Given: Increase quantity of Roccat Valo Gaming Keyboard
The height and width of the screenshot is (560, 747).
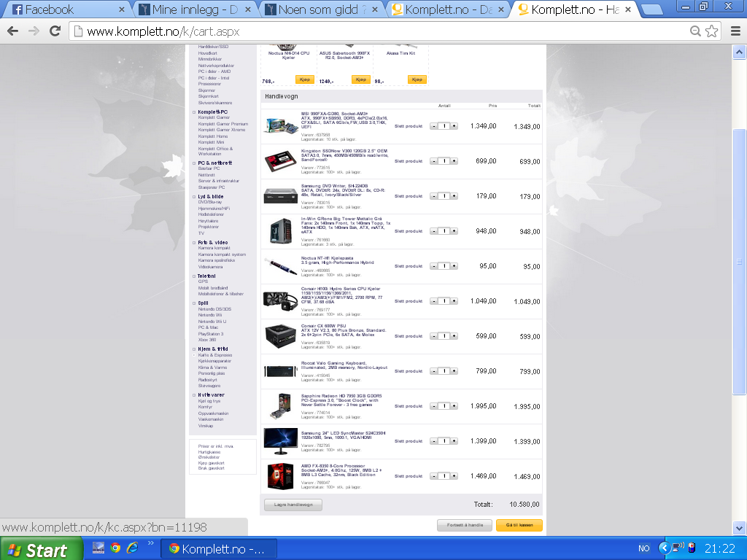Looking at the screenshot, I should (x=454, y=371).
